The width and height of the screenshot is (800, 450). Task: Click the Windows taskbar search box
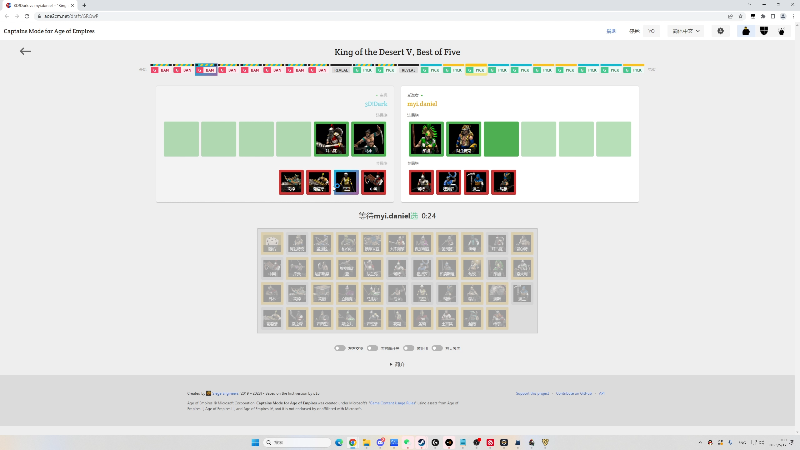tap(297, 442)
